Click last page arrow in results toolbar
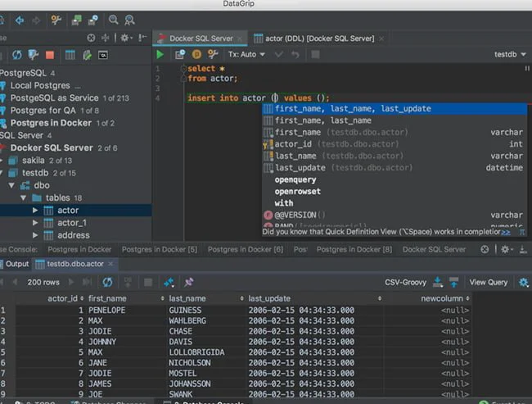This screenshot has height=404, width=532. click(x=87, y=282)
